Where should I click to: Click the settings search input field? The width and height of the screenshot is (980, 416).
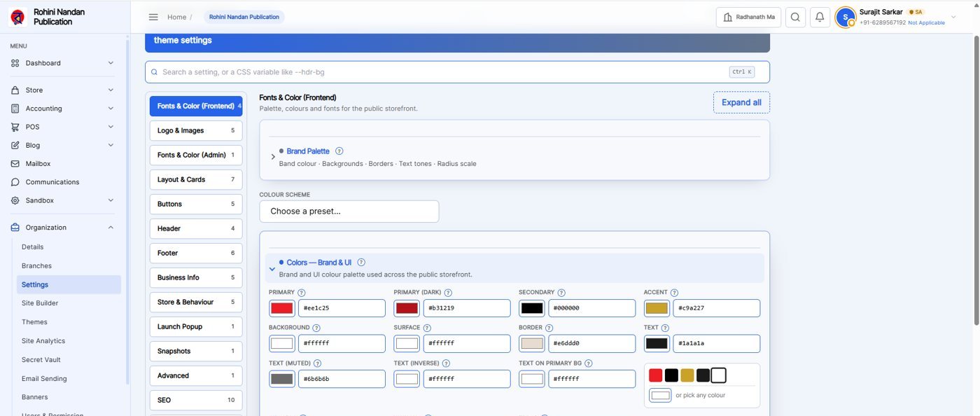point(457,72)
